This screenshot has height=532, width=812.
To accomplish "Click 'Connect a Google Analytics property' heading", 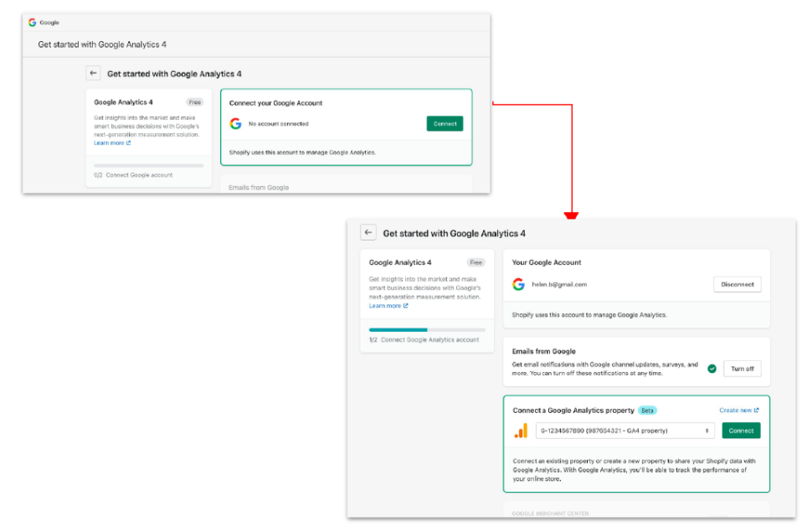I will tap(573, 411).
